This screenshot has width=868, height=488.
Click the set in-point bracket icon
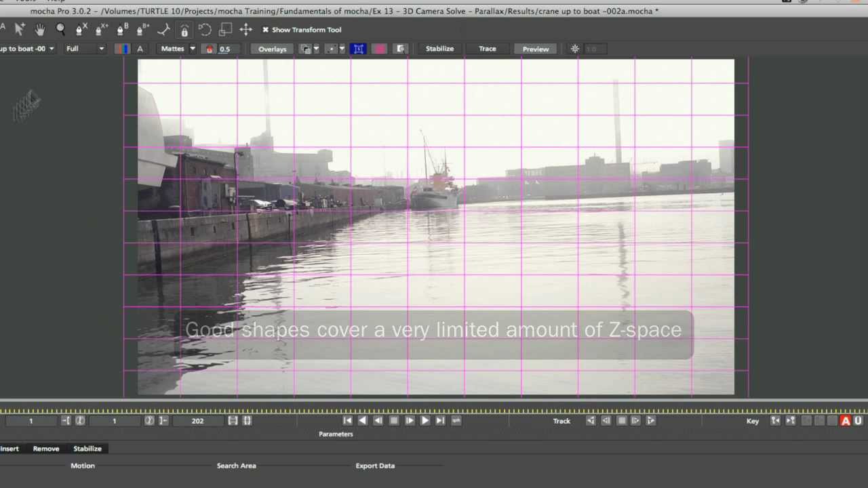(x=66, y=421)
